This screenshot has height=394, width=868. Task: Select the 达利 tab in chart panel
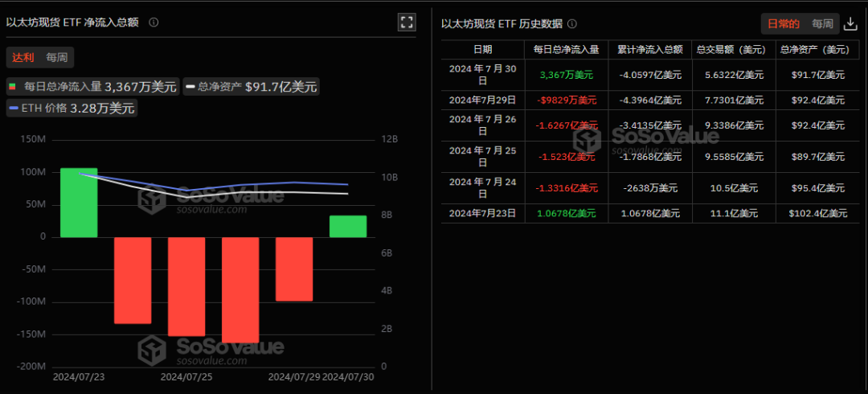(23, 57)
